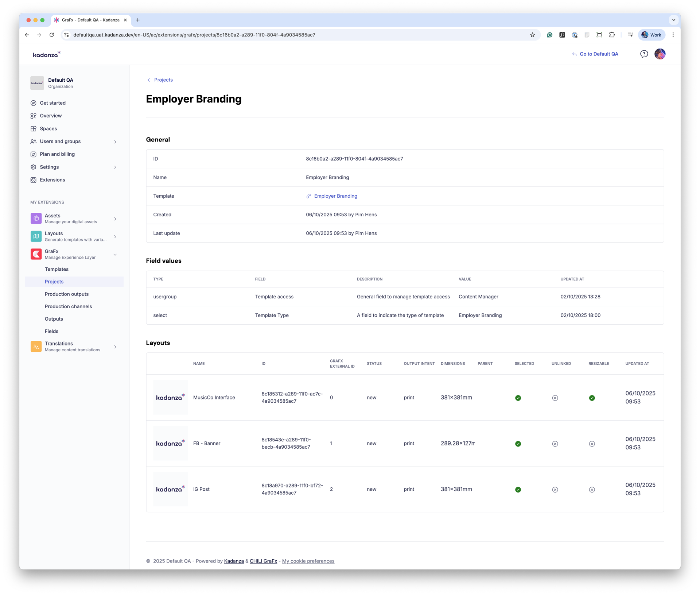Expand the Settings sidebar chevron

click(x=115, y=167)
